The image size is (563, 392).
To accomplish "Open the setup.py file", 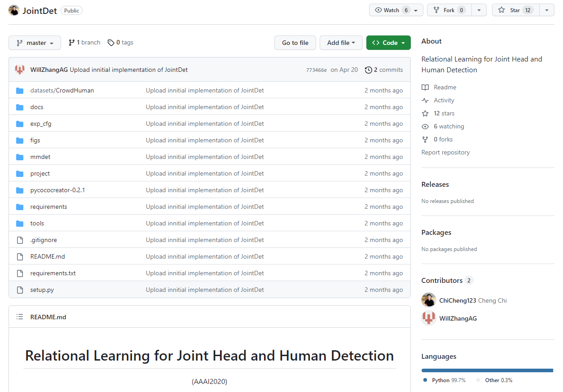I will point(42,290).
